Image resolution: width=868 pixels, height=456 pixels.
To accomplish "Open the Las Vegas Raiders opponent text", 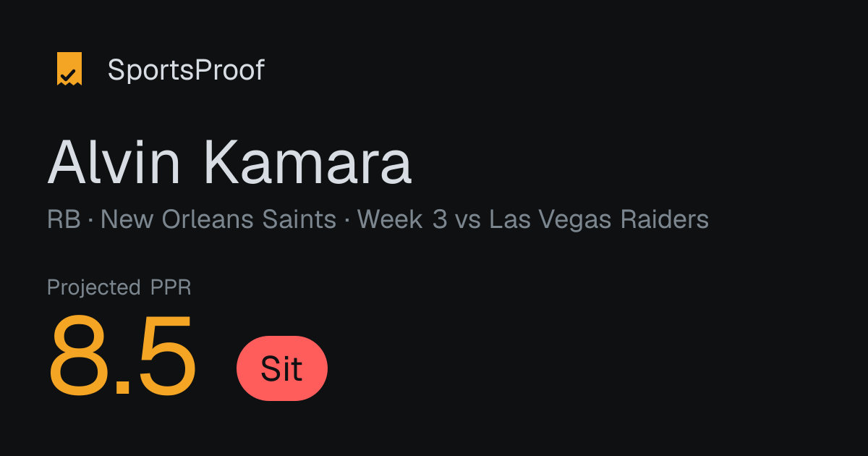I will 599,219.
